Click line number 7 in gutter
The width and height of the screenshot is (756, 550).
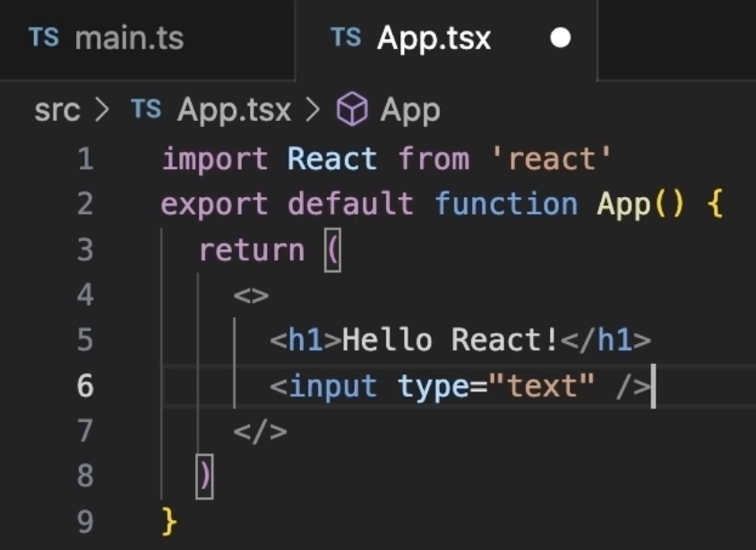pos(85,431)
